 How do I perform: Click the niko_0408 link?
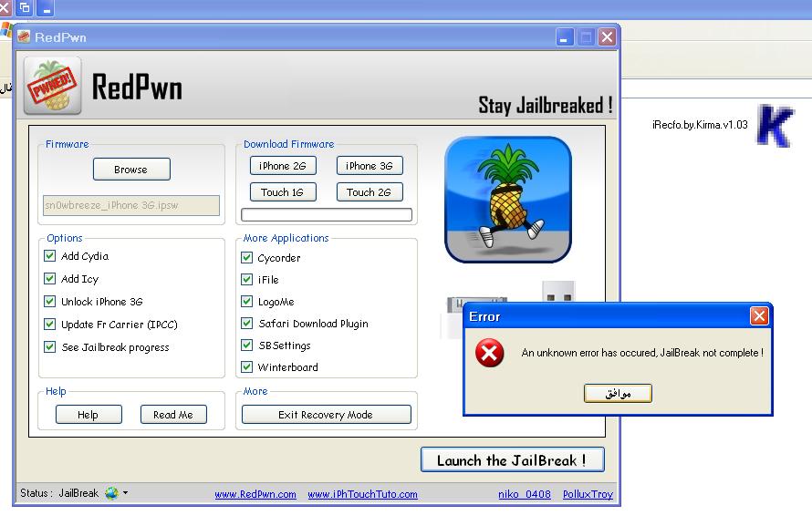[524, 494]
